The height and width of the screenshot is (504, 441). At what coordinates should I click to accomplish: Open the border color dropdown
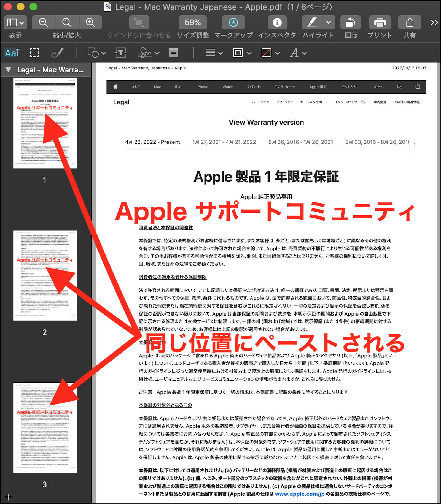click(x=242, y=53)
